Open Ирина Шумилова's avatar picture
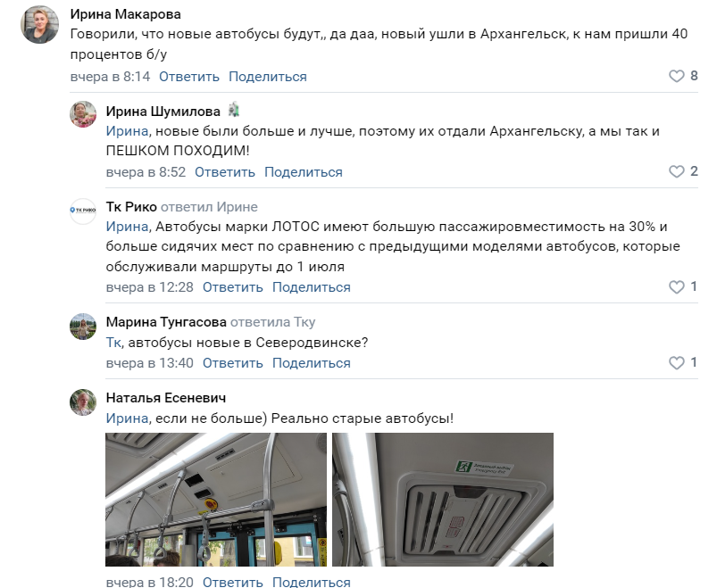Screen dimensions: 717x588 (83, 114)
